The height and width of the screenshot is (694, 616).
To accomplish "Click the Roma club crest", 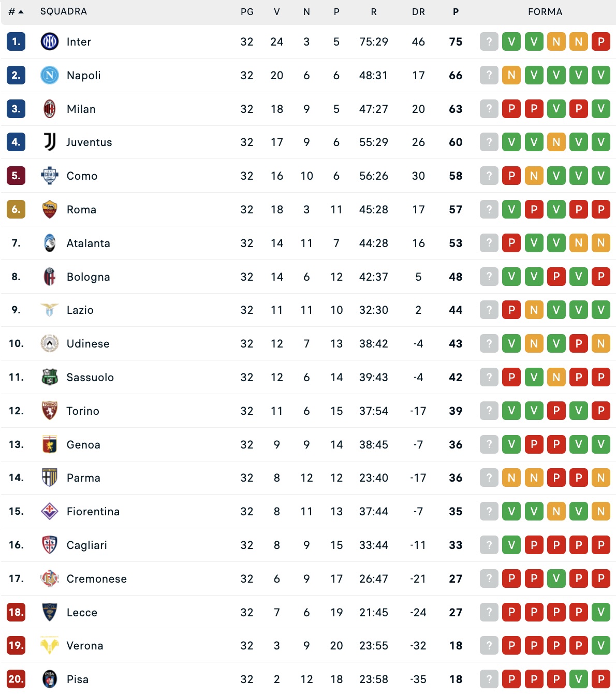I will click(x=50, y=209).
